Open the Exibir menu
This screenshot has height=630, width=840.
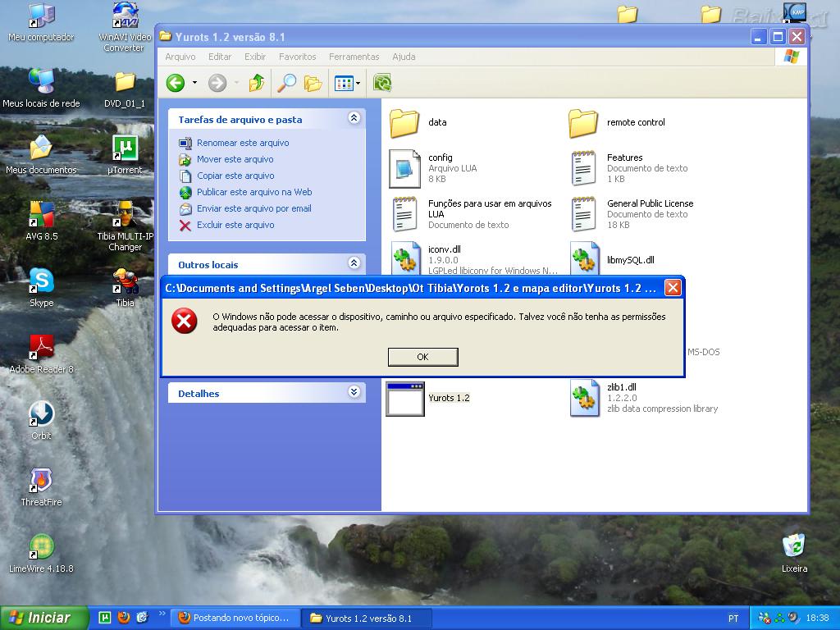pos(255,57)
